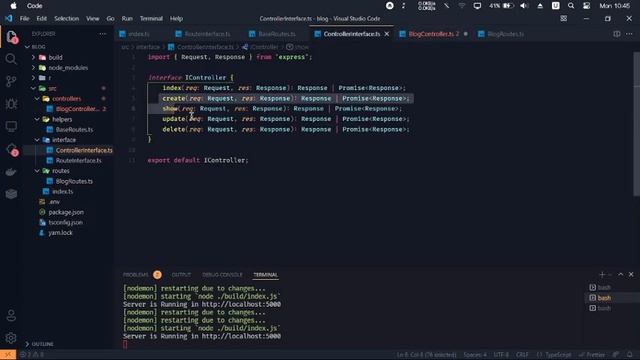Image resolution: width=640 pixels, height=360 pixels.
Task: Click the battery indicator in menu bar
Action: click(501, 6)
